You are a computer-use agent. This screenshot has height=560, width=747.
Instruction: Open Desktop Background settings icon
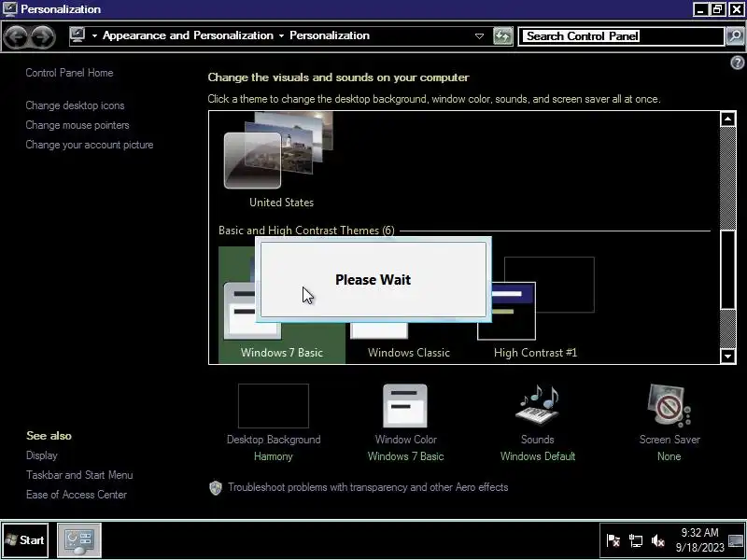(273, 406)
